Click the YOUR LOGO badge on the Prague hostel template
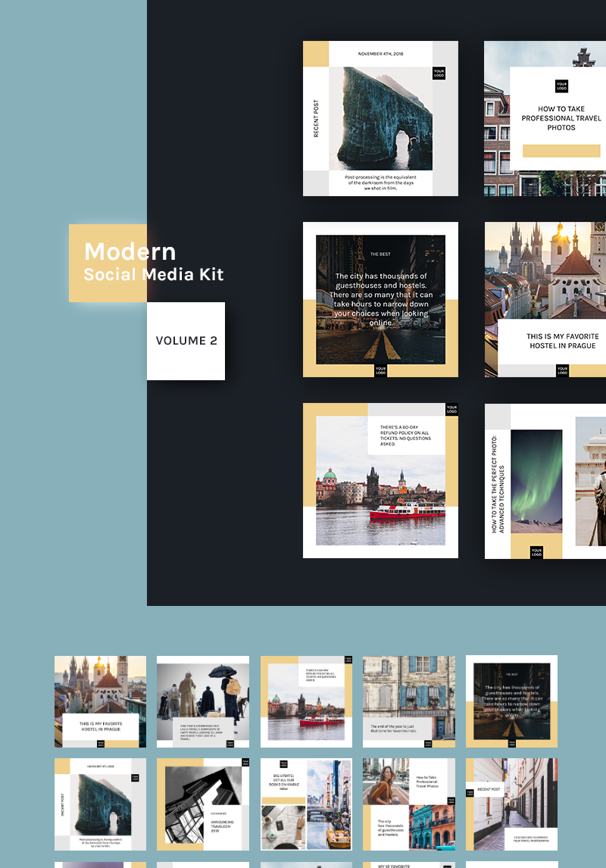 click(x=562, y=370)
